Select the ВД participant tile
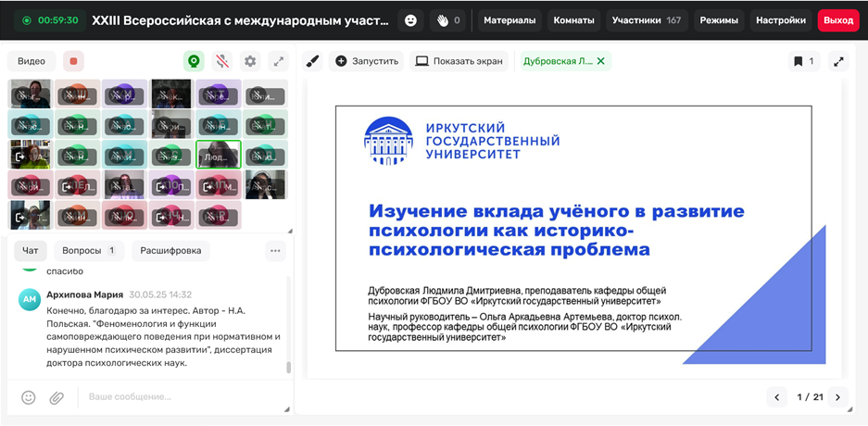868x426 pixels. click(x=266, y=154)
